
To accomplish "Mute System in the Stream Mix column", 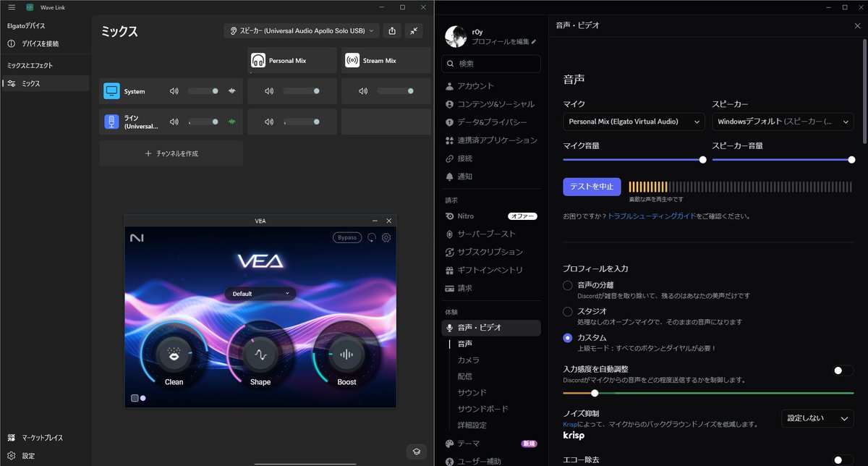I will point(363,91).
